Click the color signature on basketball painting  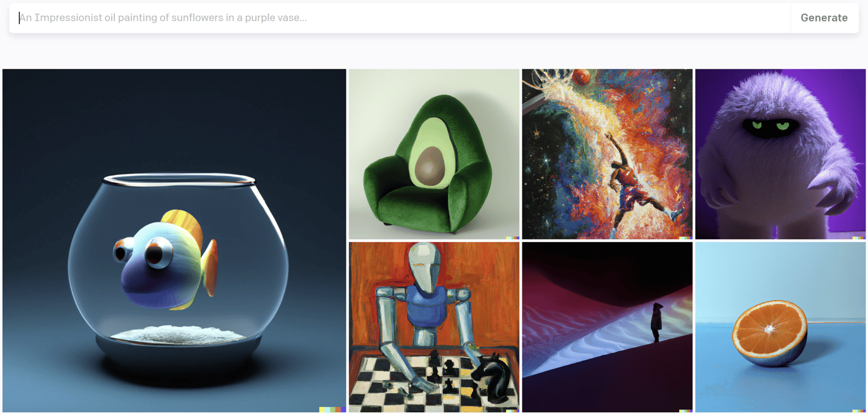pos(686,238)
